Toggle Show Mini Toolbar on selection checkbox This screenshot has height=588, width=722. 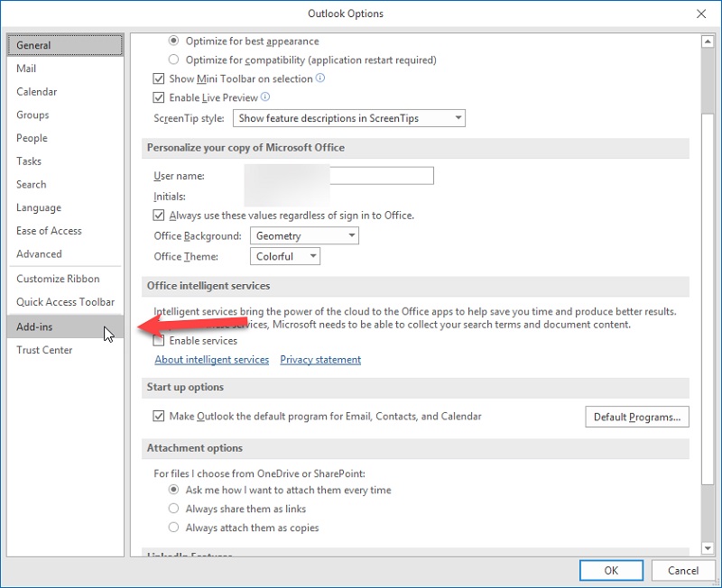pyautogui.click(x=160, y=79)
